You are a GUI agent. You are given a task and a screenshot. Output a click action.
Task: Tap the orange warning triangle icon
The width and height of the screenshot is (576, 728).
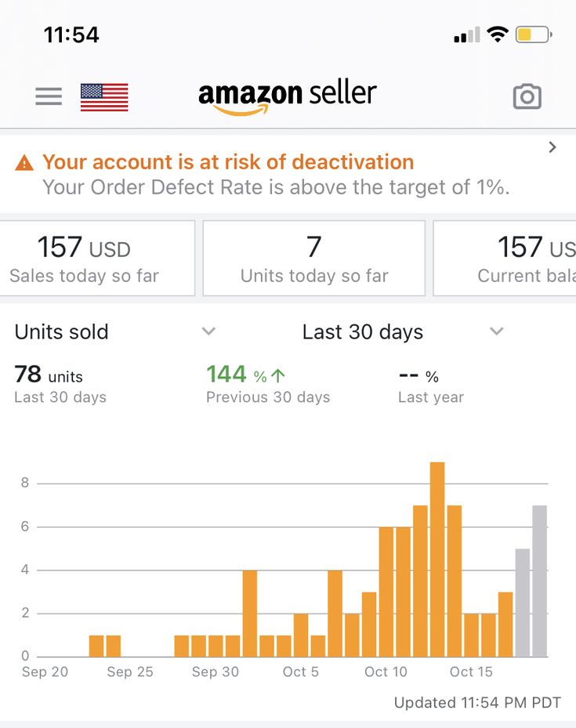[x=24, y=164]
